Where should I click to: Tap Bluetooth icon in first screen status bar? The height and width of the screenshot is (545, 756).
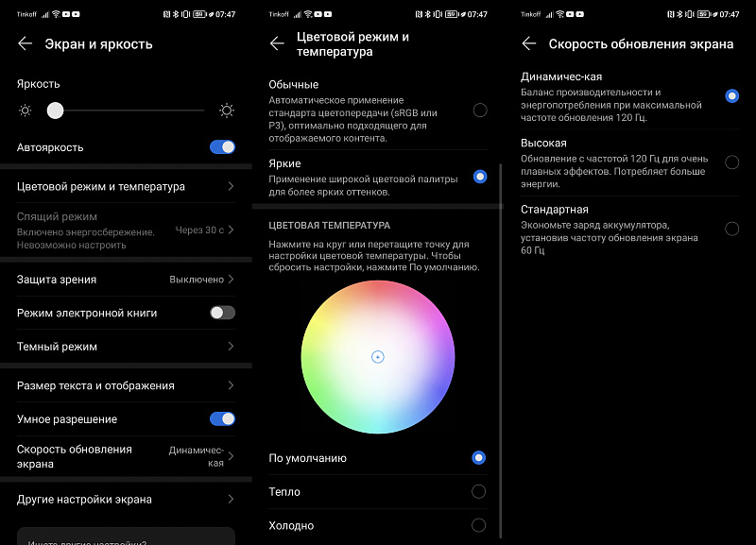pyautogui.click(x=176, y=14)
